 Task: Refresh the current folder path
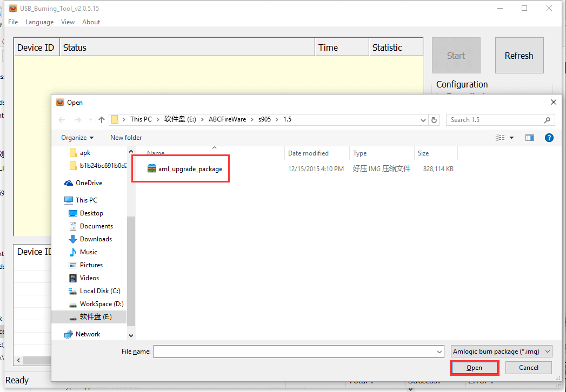434,120
